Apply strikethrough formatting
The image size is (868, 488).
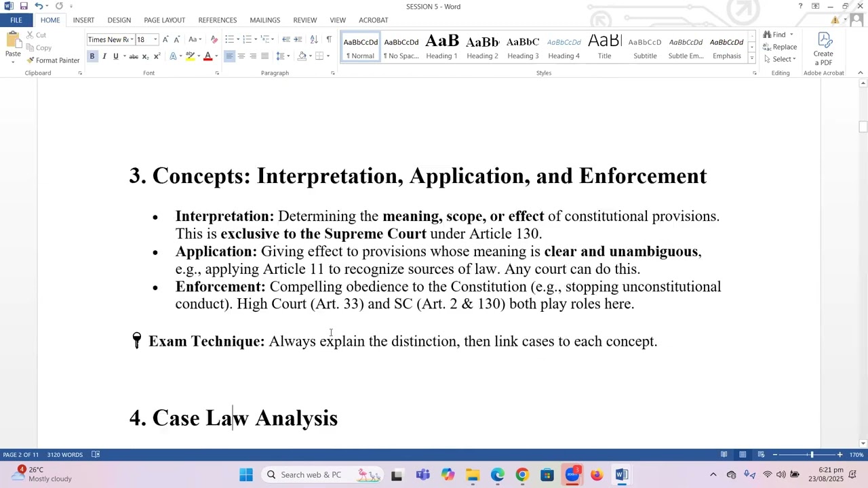(x=134, y=56)
